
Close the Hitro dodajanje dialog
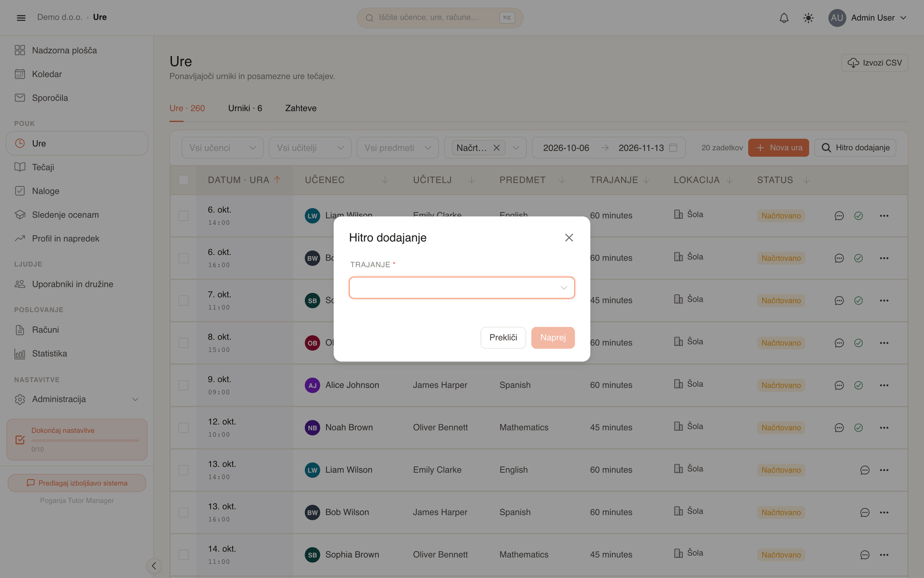pyautogui.click(x=569, y=238)
